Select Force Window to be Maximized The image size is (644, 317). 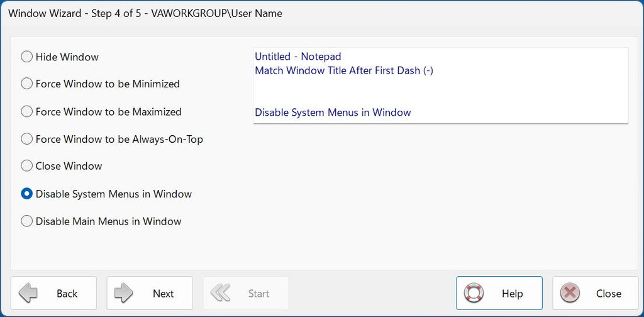[x=26, y=112]
